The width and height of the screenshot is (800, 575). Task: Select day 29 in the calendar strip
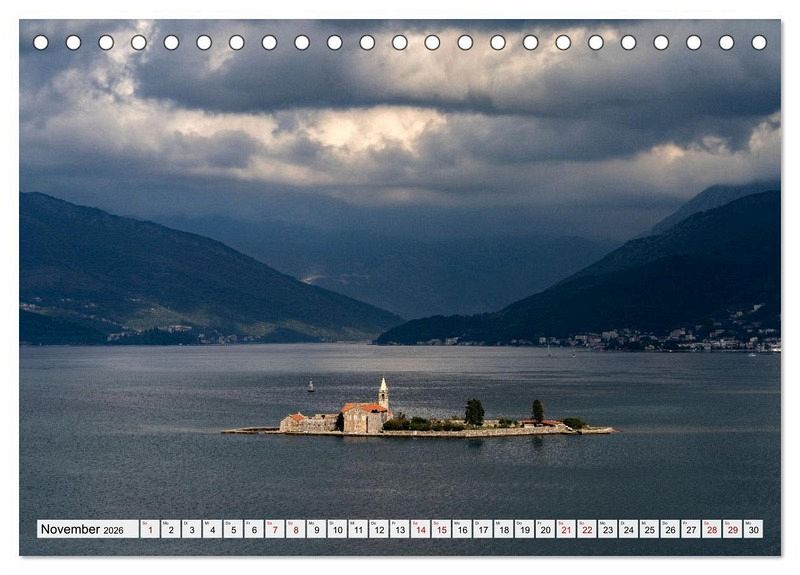(733, 529)
